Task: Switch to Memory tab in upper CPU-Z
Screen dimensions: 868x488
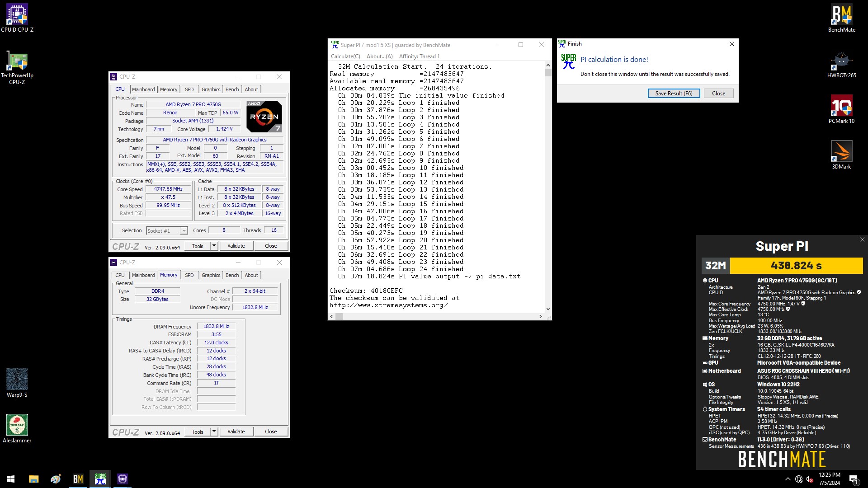Action: pyautogui.click(x=169, y=89)
